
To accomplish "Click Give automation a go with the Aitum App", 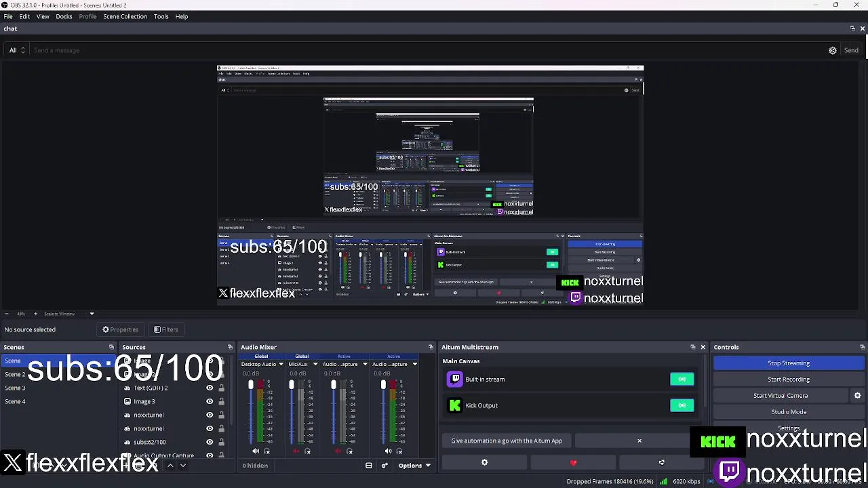I will coord(507,441).
